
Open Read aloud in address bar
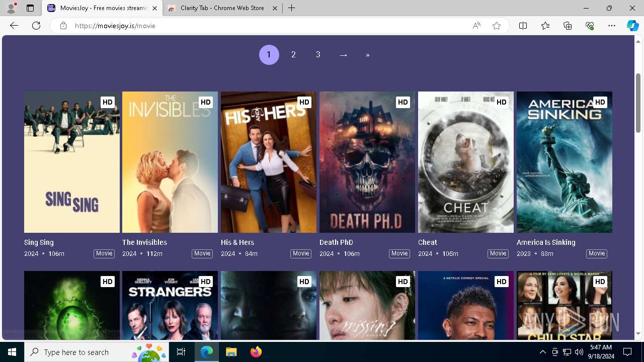tap(476, 26)
